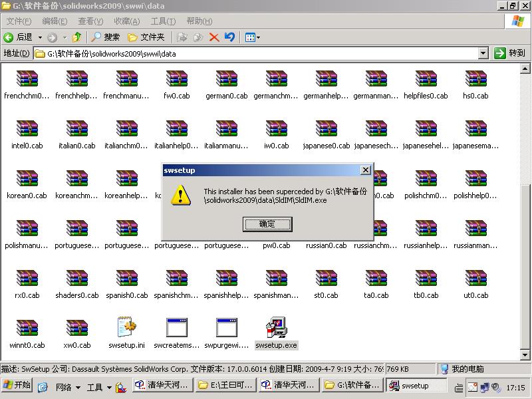Click the blue Undo arrow icon
Screen dimensions: 532x399
pyautogui.click(x=229, y=37)
